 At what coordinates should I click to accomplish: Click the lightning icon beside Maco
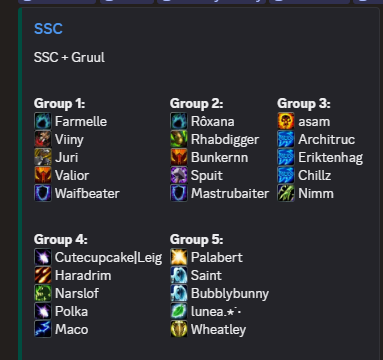click(x=43, y=329)
